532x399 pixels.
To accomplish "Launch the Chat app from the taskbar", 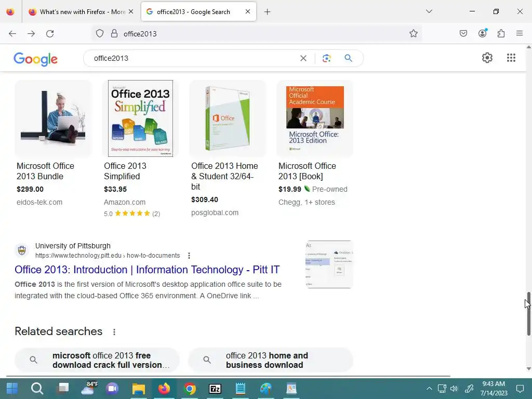I will coord(112,389).
